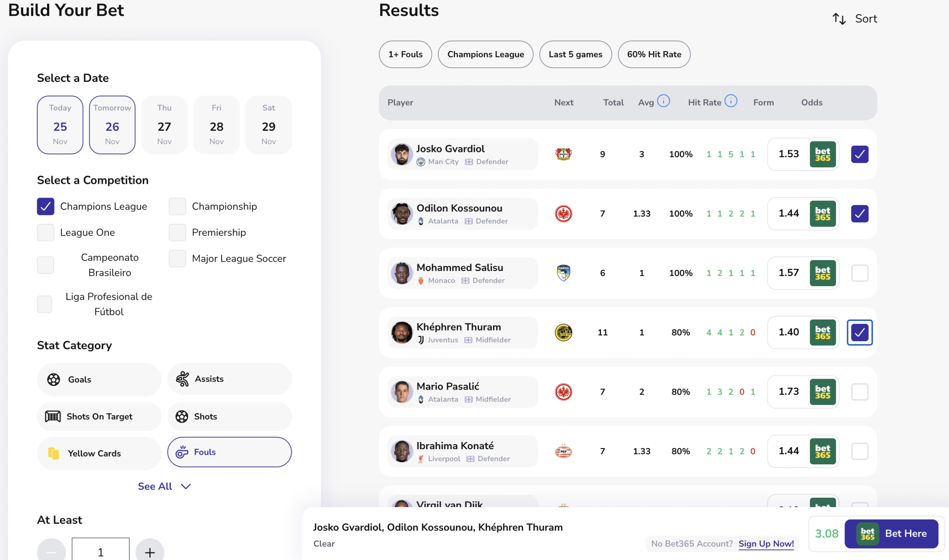This screenshot has width=949, height=560.
Task: Uncheck the Champions League competition checkbox
Action: tap(46, 206)
